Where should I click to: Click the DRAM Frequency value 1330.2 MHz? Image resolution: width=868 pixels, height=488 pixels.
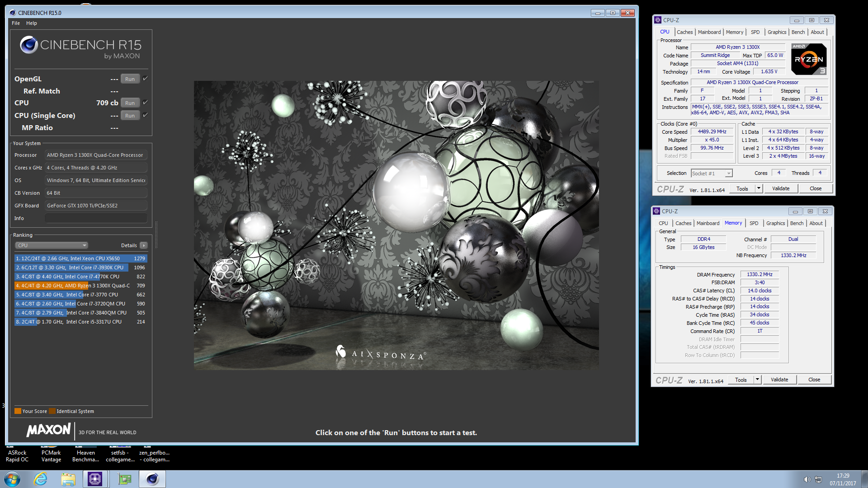759,274
